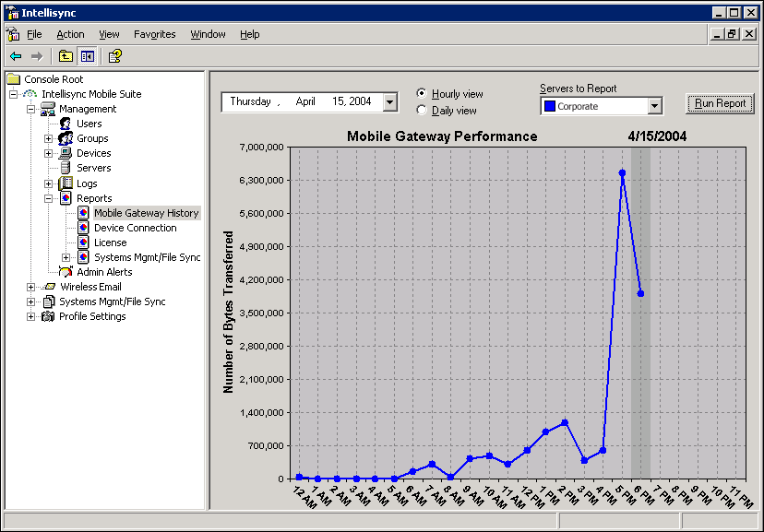The width and height of the screenshot is (764, 532).
Task: Click the blue Corporate color swatch
Action: click(550, 106)
